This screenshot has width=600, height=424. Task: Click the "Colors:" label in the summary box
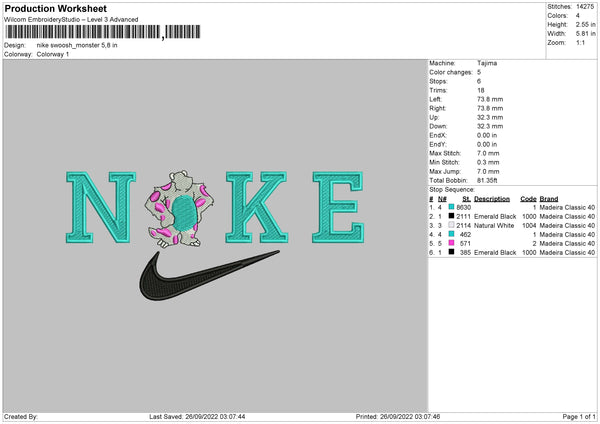(x=557, y=16)
